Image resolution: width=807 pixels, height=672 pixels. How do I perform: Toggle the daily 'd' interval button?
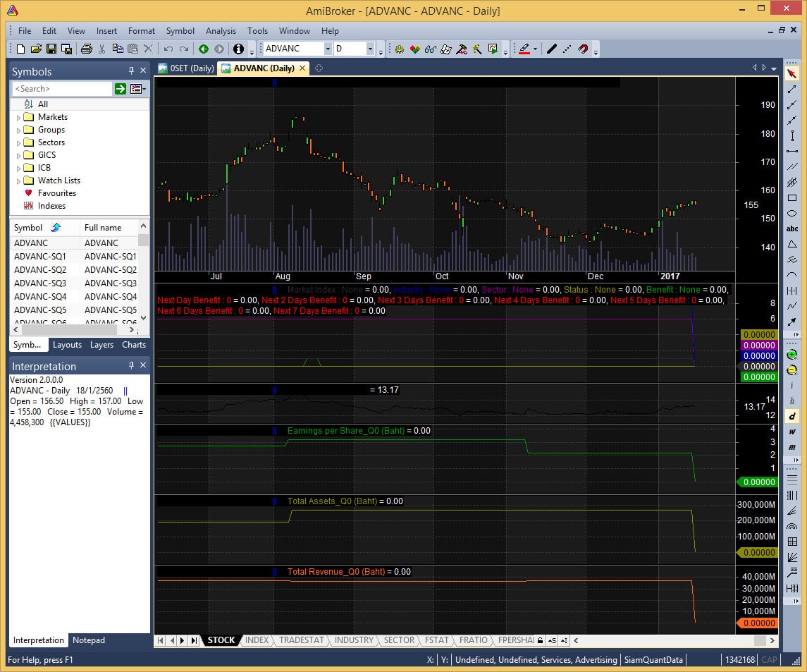(x=792, y=416)
